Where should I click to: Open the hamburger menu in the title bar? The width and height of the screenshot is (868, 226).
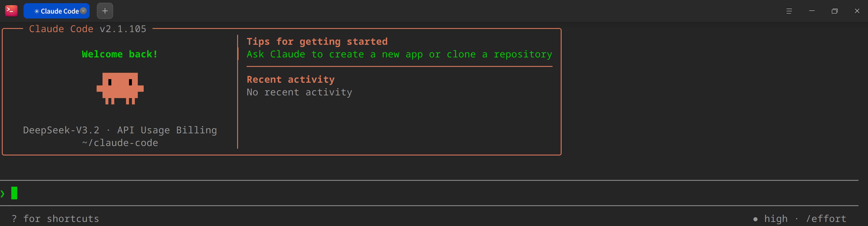click(x=789, y=11)
